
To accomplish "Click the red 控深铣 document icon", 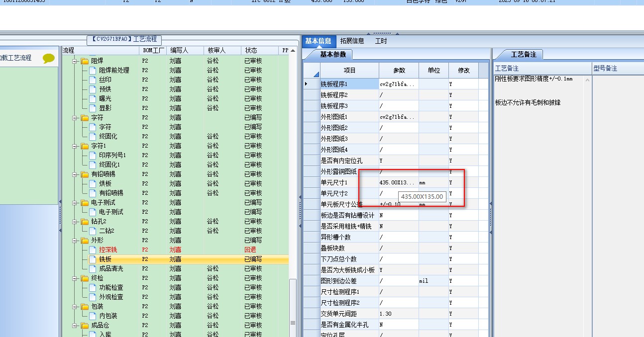I will (93, 250).
